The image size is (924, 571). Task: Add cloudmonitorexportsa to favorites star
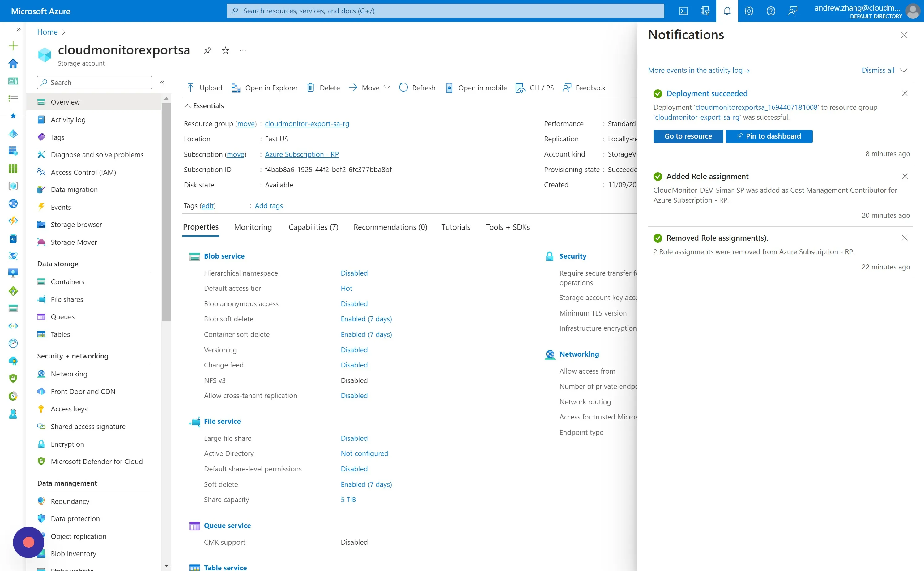(225, 50)
